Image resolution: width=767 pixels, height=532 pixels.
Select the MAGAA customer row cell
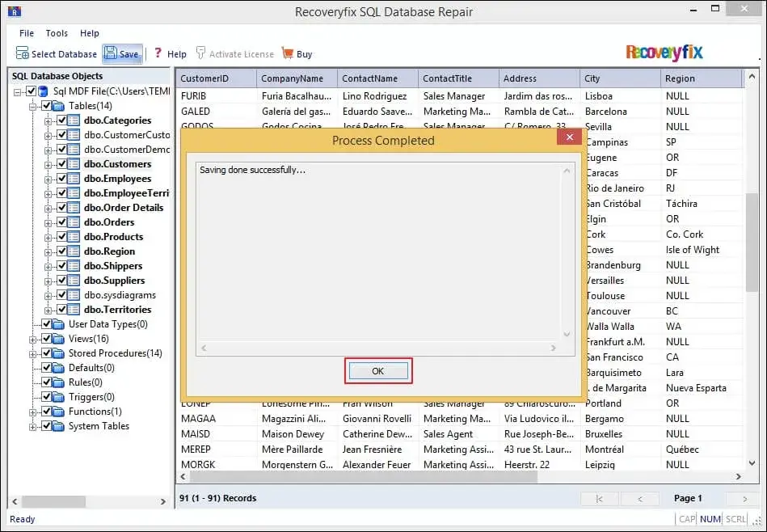(217, 419)
